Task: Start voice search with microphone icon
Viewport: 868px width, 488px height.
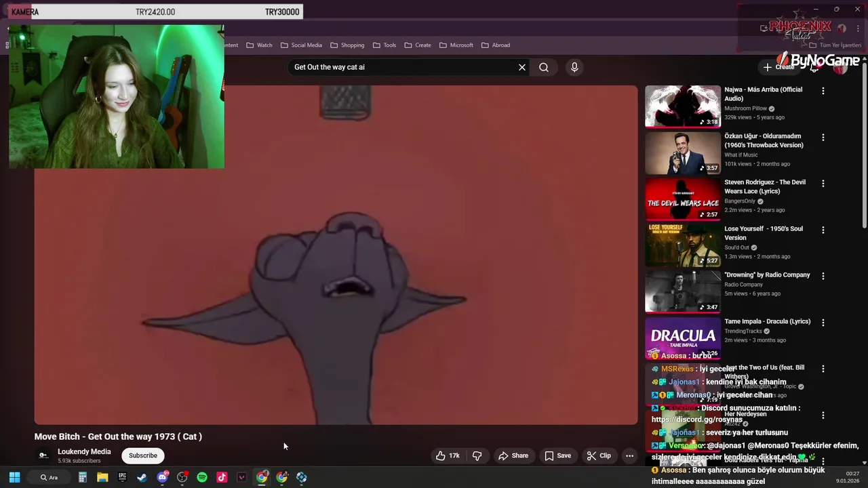Action: (574, 67)
